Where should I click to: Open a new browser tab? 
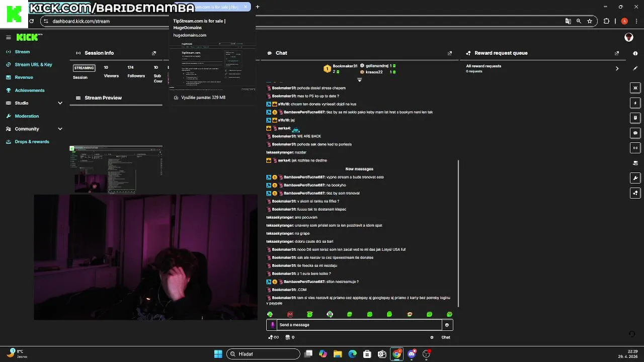click(258, 7)
